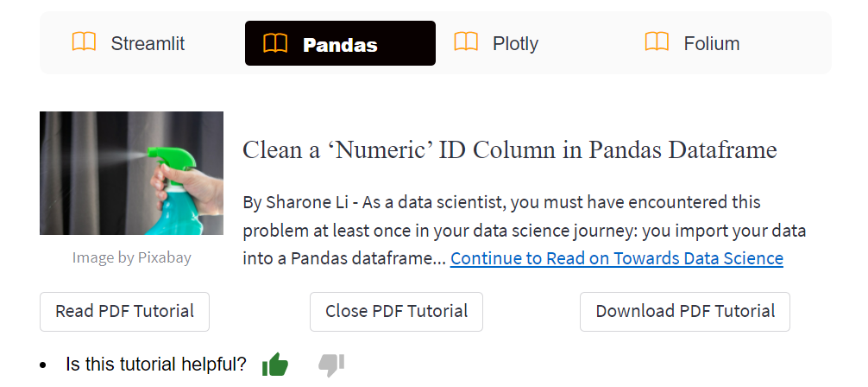Go to the Folium tab label
The height and width of the screenshot is (387, 868).
pos(711,43)
